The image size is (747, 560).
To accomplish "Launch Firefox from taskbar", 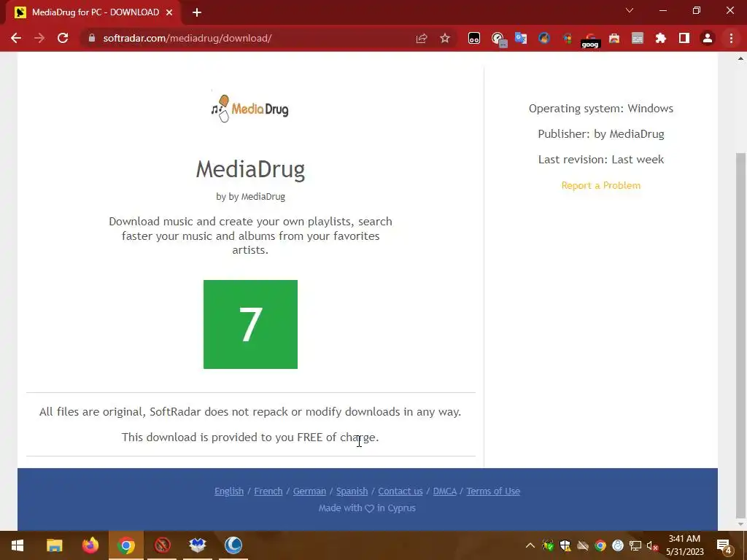I will tap(90, 545).
